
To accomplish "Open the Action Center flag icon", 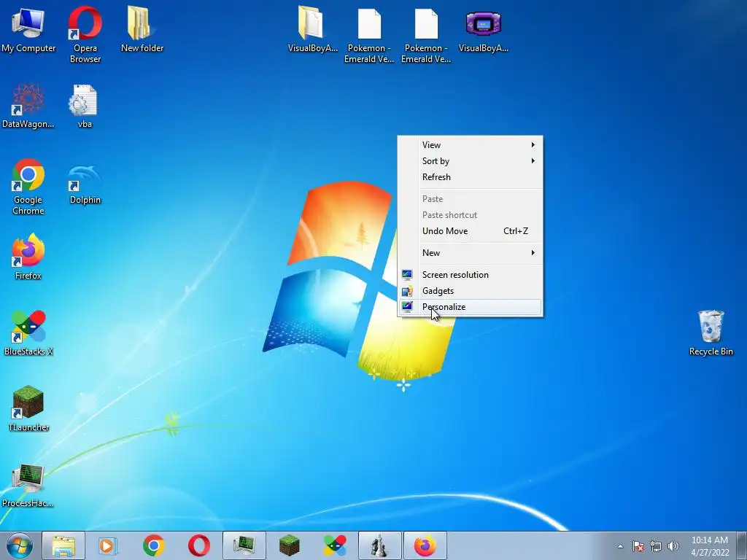I will tap(638, 546).
